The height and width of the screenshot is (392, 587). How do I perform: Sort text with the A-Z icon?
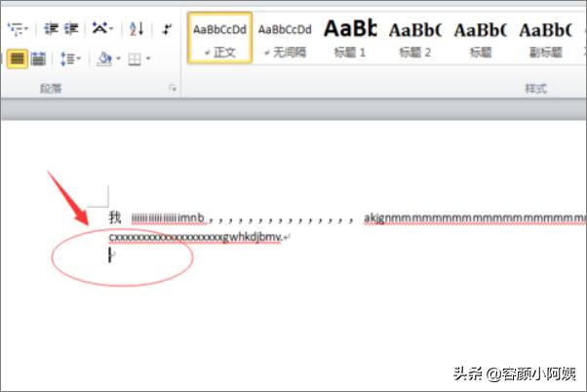[x=137, y=29]
